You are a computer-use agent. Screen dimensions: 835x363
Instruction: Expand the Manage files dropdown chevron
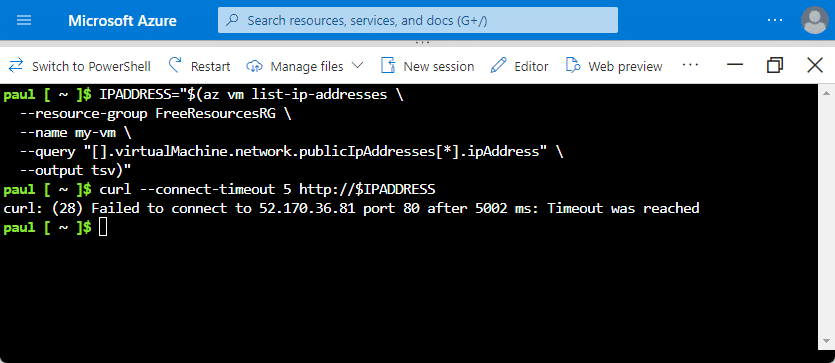coord(357,65)
